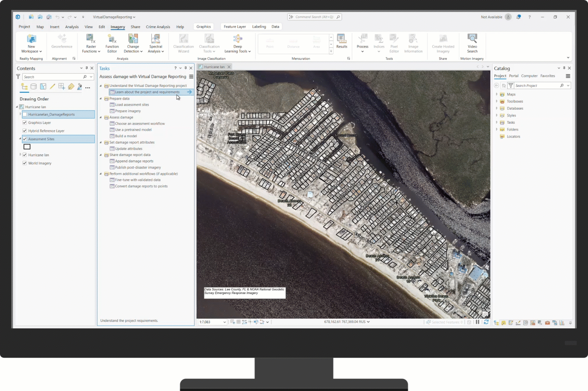Expand the Maps folder in Catalog
This screenshot has width=588, height=391.
click(497, 94)
